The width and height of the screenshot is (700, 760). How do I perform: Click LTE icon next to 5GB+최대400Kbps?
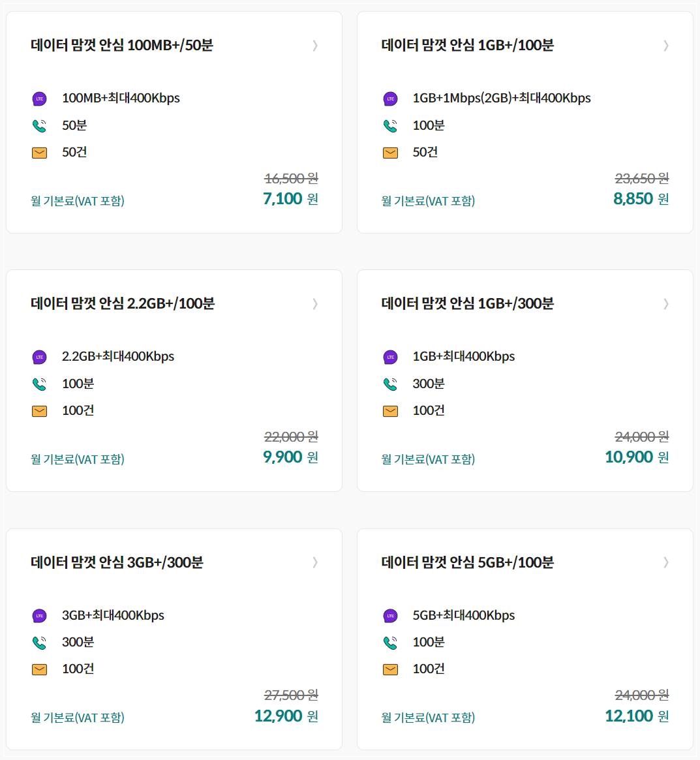390,616
